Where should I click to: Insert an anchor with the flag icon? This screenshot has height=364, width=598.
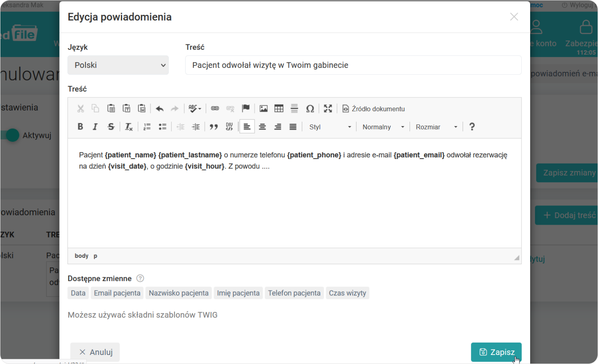tap(246, 108)
